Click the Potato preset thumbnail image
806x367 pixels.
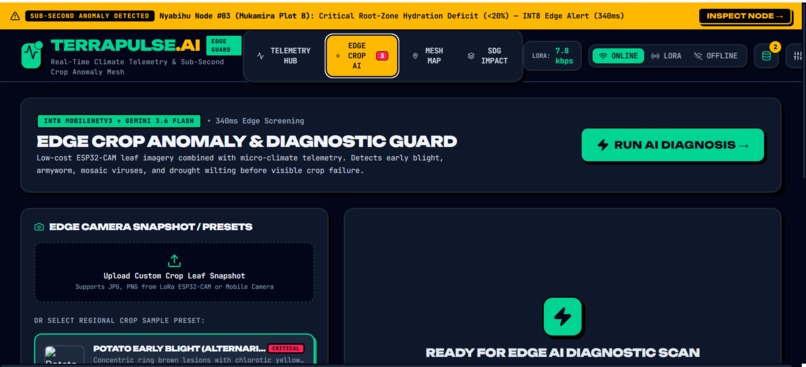(x=65, y=356)
